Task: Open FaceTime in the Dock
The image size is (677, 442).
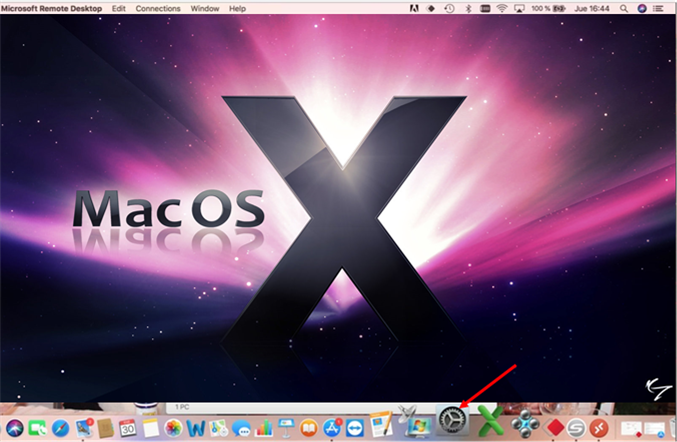Action: (x=38, y=428)
